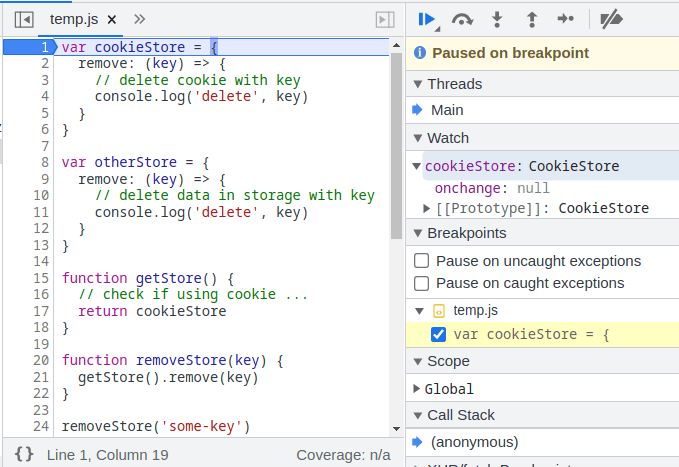Step over next function call
The image size is (679, 467).
462,19
